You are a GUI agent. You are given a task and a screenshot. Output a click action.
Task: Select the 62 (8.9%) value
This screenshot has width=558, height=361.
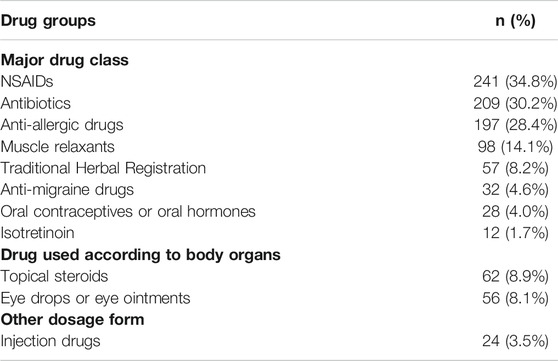pos(515,277)
